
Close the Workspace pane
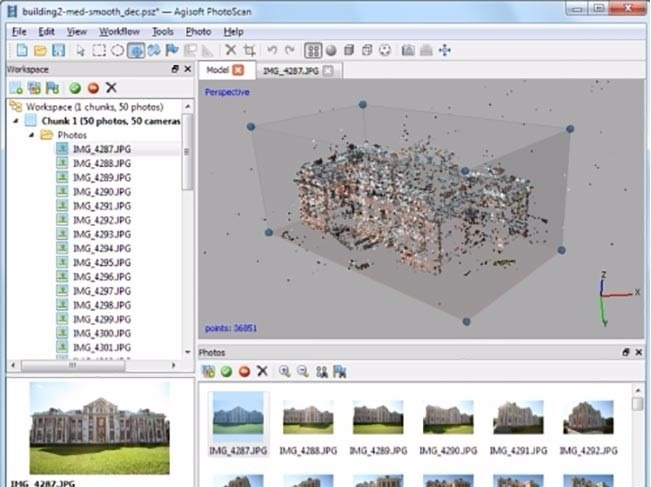(188, 69)
